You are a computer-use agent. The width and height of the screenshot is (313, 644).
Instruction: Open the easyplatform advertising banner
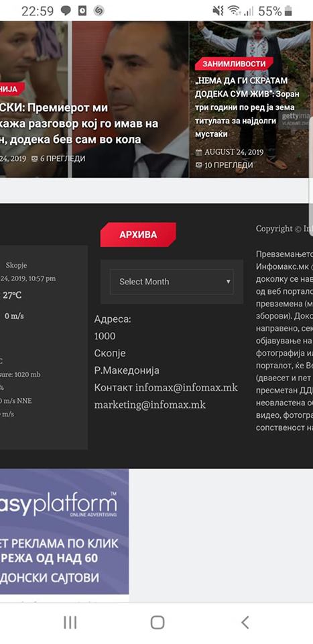(64, 531)
